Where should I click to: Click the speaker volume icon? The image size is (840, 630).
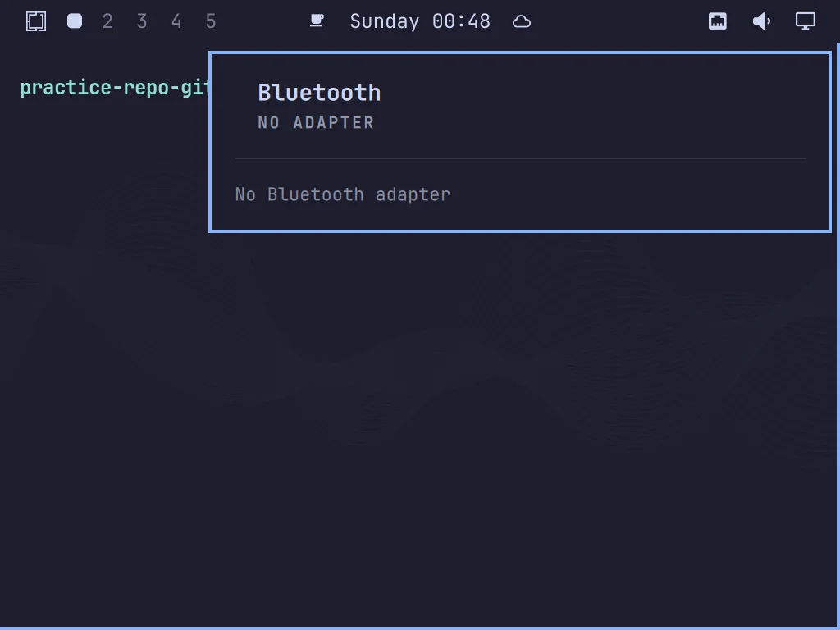[761, 21]
